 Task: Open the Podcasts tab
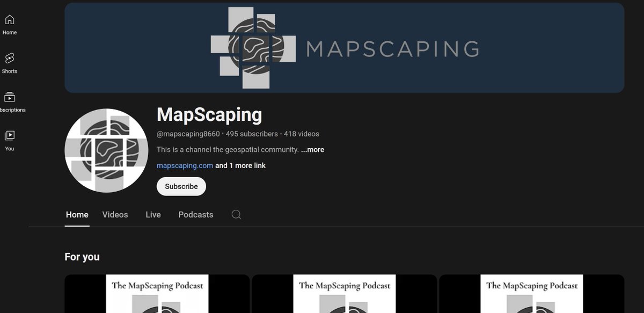pos(196,215)
